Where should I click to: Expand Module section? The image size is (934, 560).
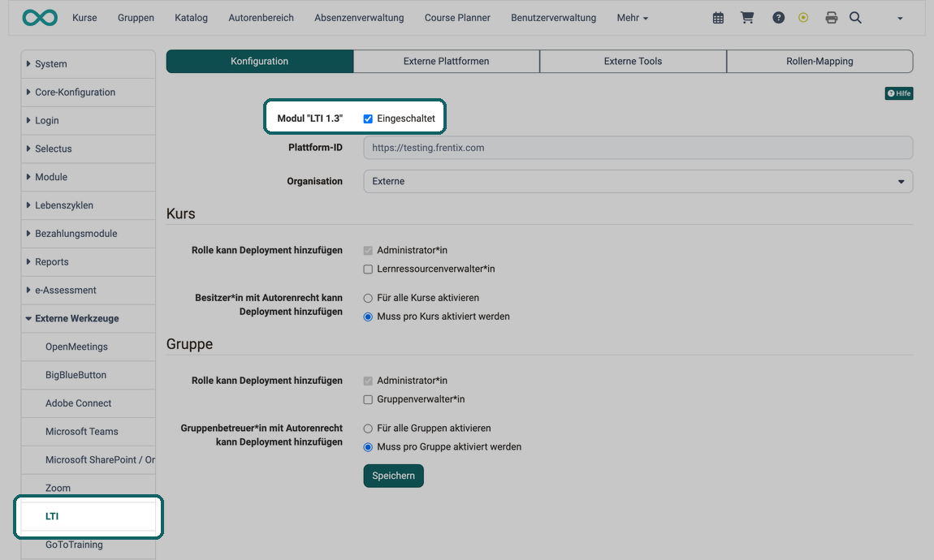[89, 177]
